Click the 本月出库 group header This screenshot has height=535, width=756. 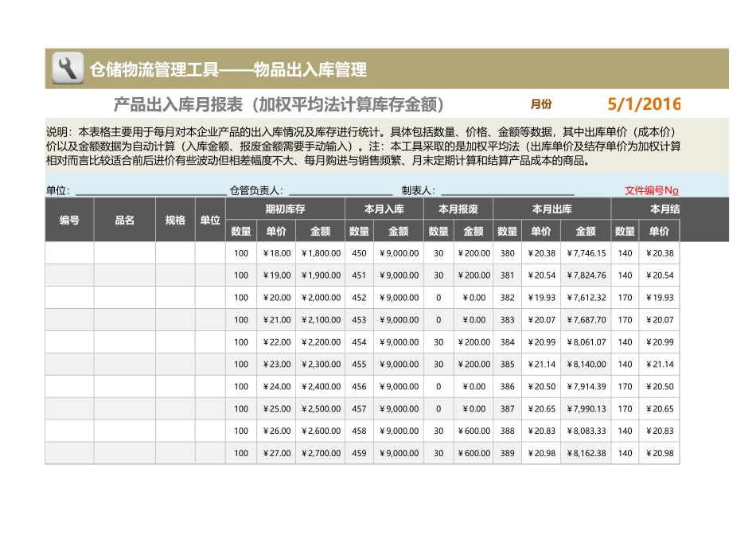[x=551, y=209]
